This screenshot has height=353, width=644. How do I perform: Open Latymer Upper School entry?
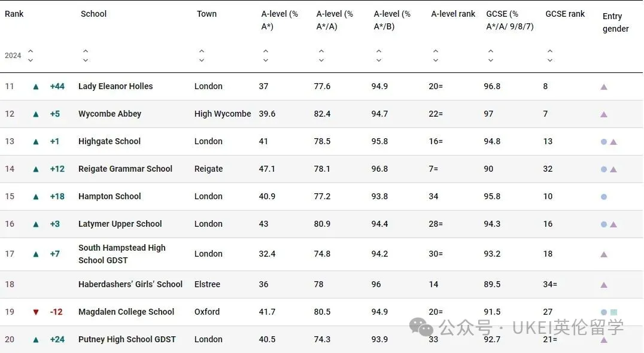click(120, 224)
